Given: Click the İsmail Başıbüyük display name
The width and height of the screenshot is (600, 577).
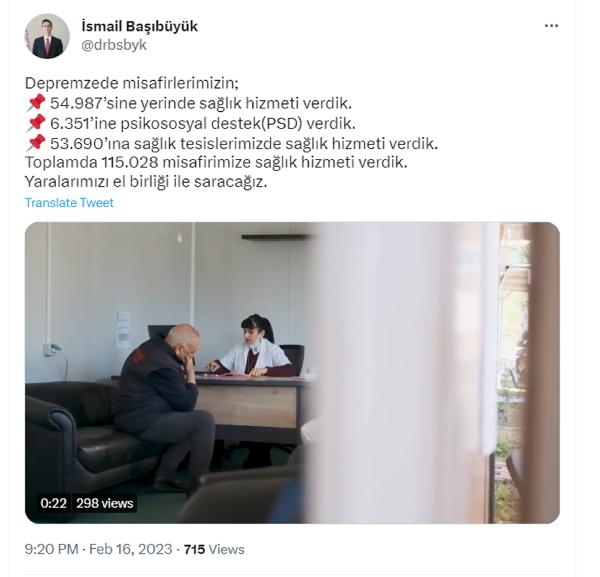Looking at the screenshot, I should pos(140,26).
